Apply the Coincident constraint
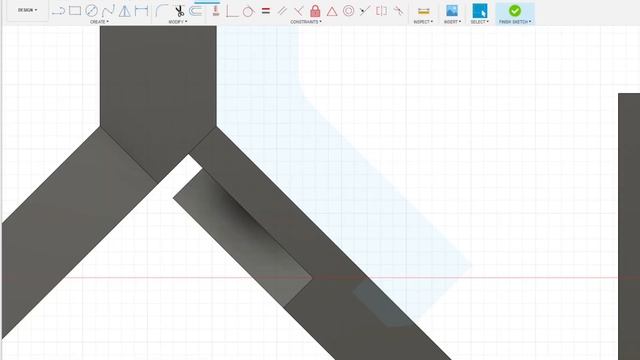640x360 pixels. pos(232,11)
